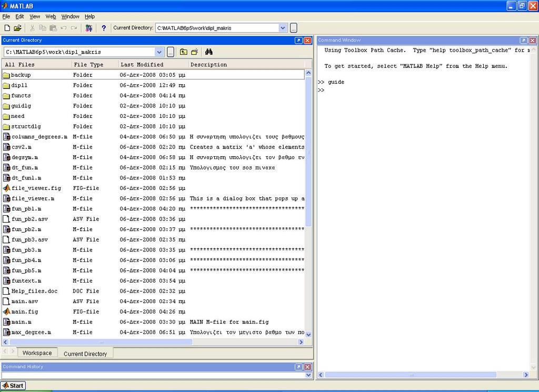Open the Window menu
Viewport: 539px width, 392px height.
point(70,16)
